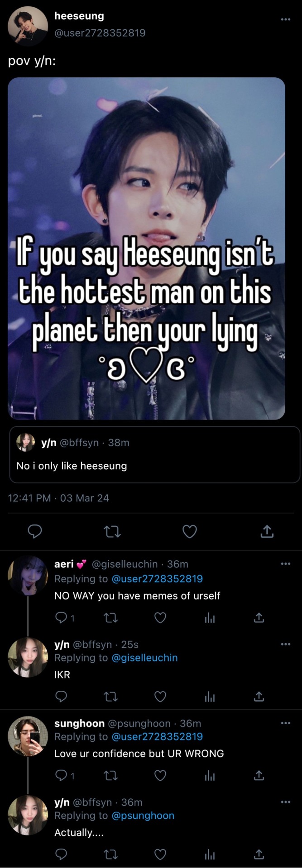View analytics on y/n's "Actually...." reply
The height and width of the screenshot is (868, 302).
[x=209, y=854]
